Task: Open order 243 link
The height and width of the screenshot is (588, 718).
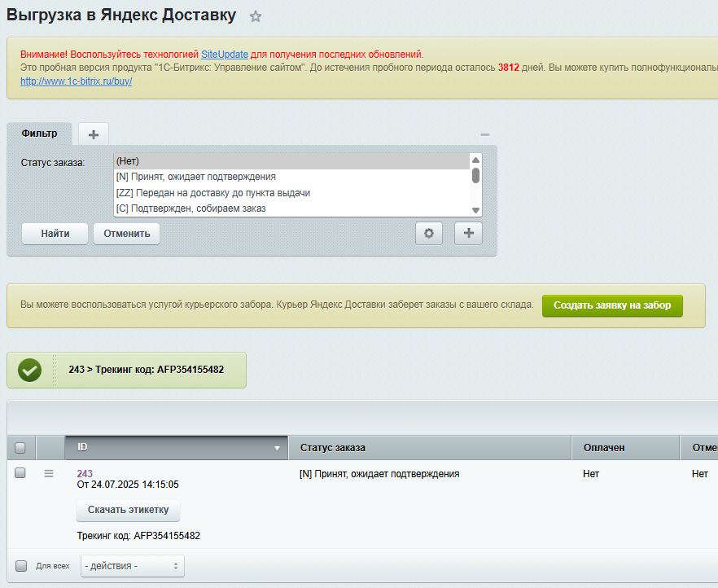Action: coord(85,473)
